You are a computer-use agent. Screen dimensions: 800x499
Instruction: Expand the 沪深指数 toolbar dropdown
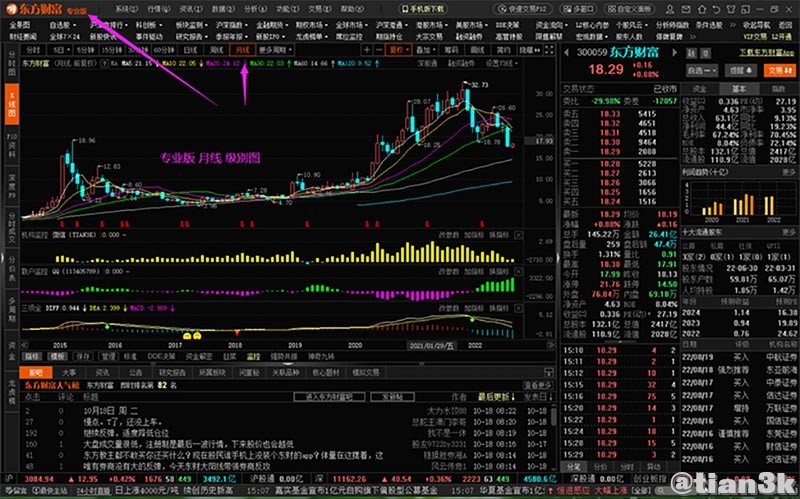232,24
